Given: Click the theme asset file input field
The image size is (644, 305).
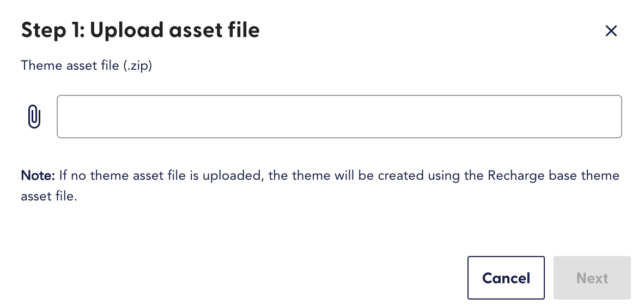Looking at the screenshot, I should (x=339, y=117).
